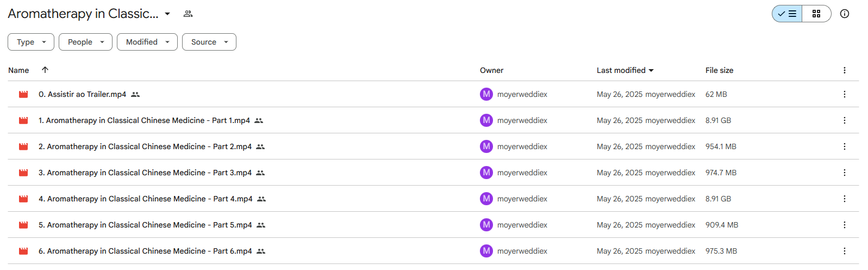Expand the People filter dropdown
This screenshot has width=868, height=270.
click(85, 42)
